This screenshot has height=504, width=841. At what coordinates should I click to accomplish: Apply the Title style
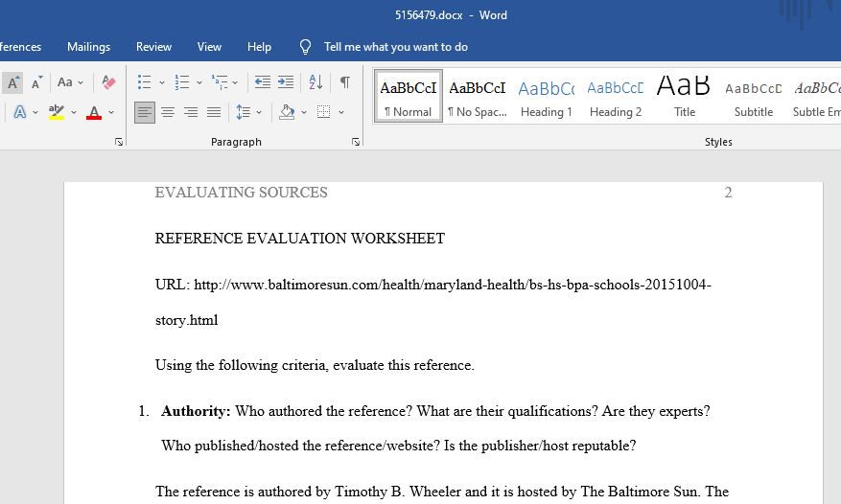[x=685, y=97]
